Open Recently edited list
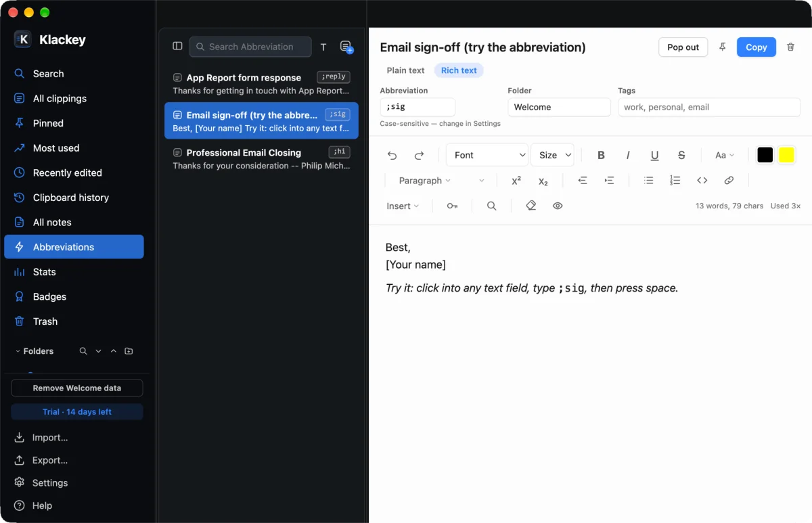 (74, 173)
